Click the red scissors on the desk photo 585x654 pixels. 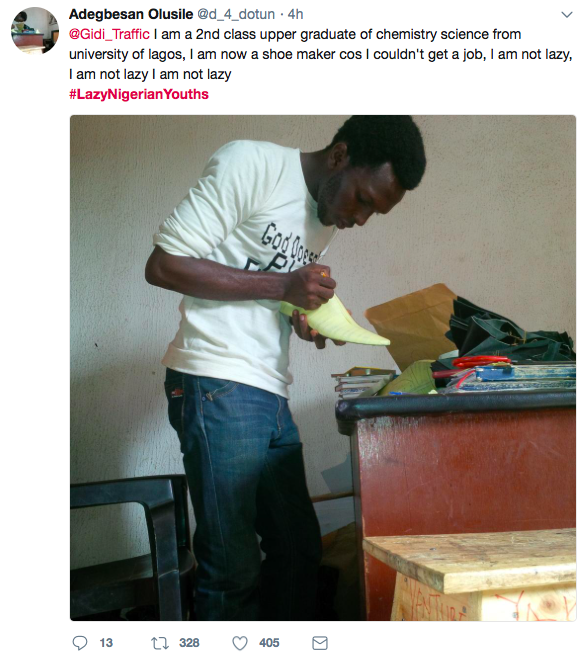482,361
